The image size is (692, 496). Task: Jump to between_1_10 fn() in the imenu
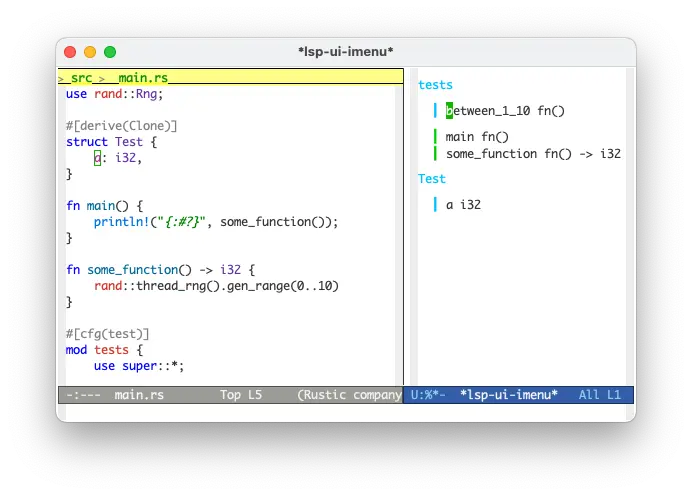point(505,111)
